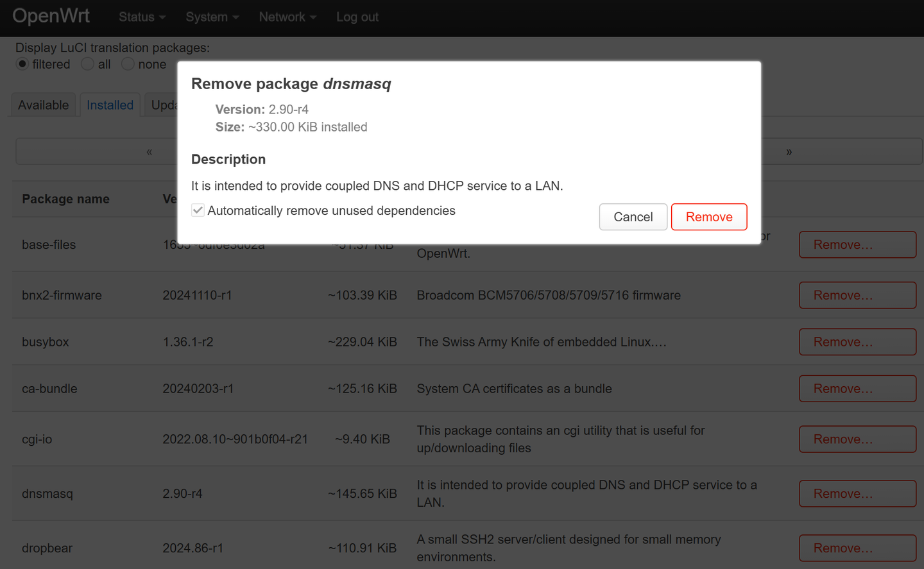Screen dimensions: 924x569
Task: Open the Network dropdown menu
Action: pos(287,17)
